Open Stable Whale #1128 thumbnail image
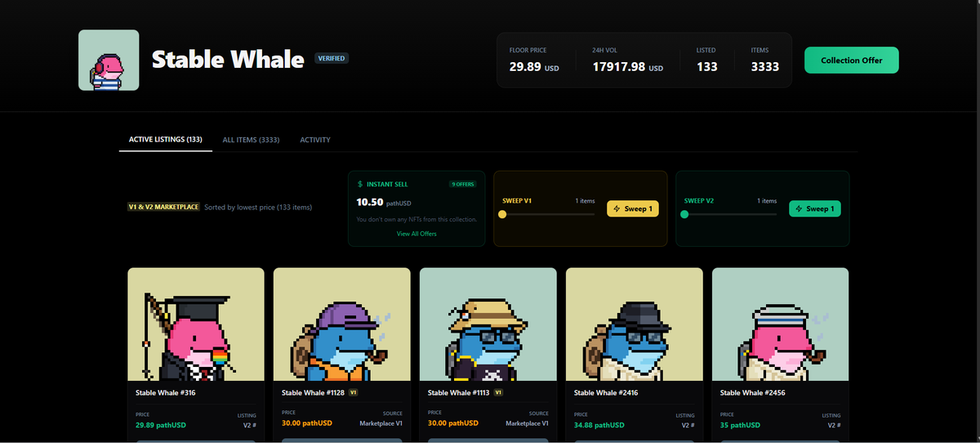This screenshot has width=980, height=443. (342, 324)
